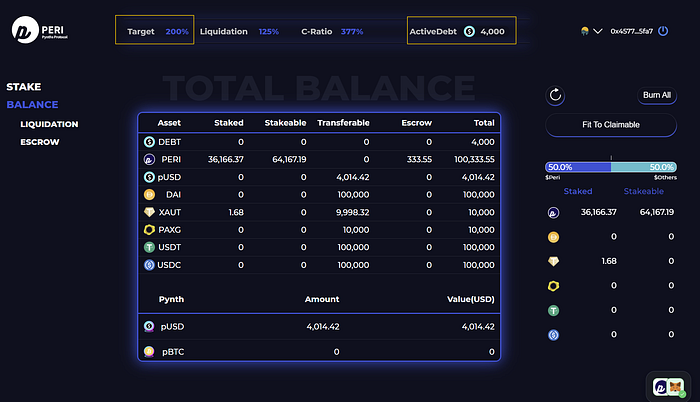Click the XAUT diamond icon in table
700x402 pixels.
149,212
